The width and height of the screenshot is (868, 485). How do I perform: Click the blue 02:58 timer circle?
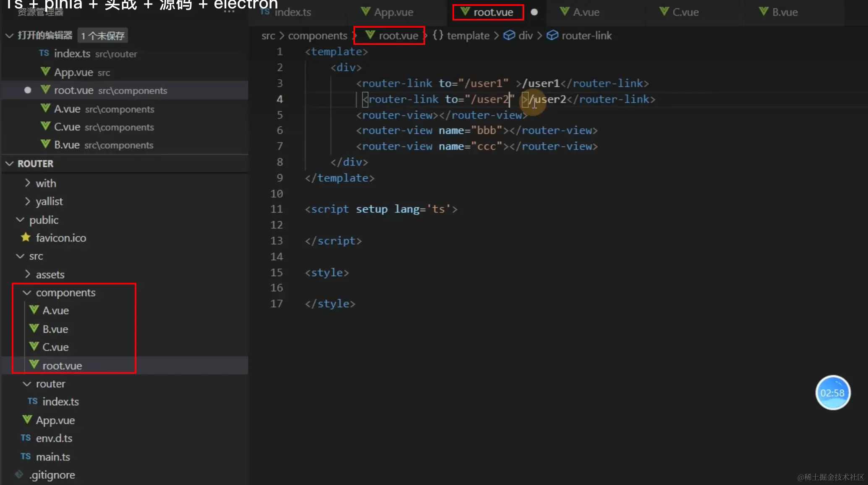(x=832, y=393)
